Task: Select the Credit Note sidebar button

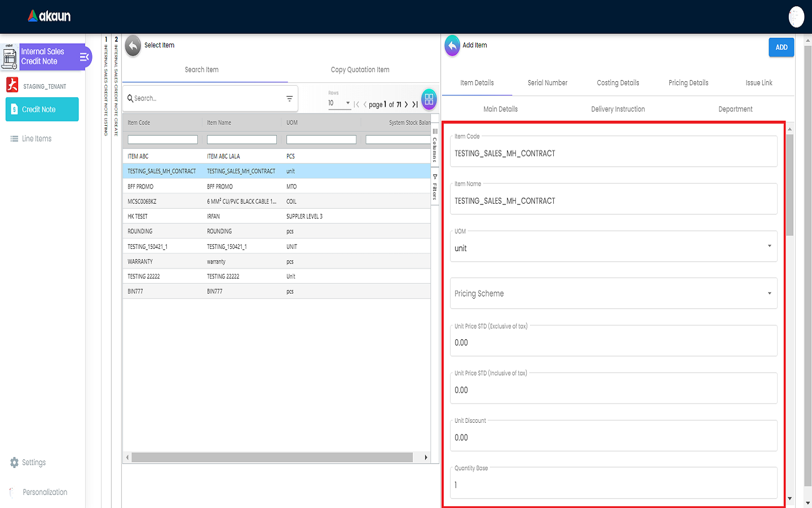Action: coord(42,110)
